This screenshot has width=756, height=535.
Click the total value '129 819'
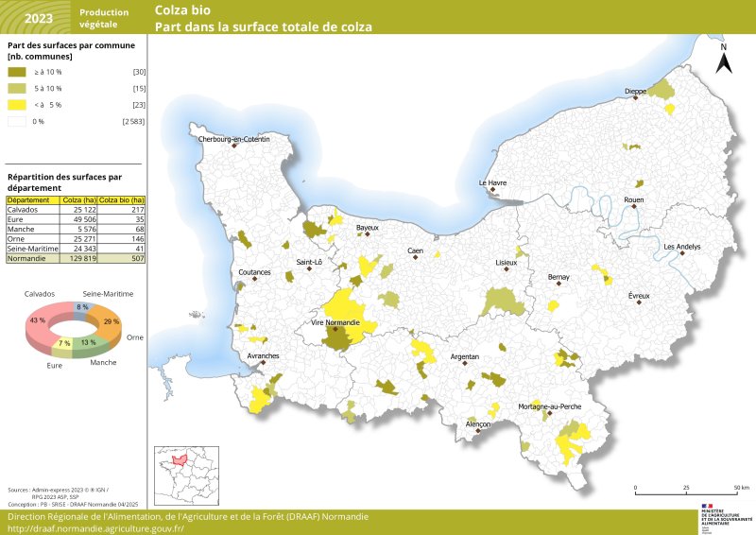click(x=83, y=258)
